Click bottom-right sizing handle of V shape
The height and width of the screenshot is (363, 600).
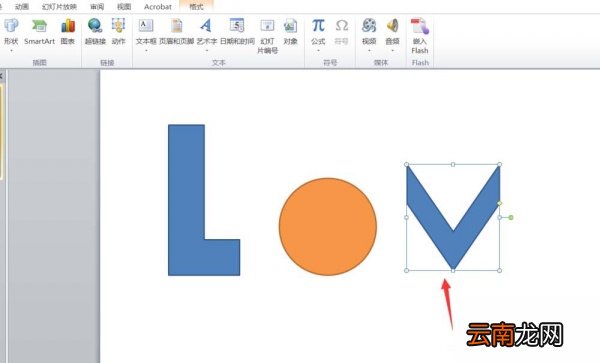click(x=500, y=270)
